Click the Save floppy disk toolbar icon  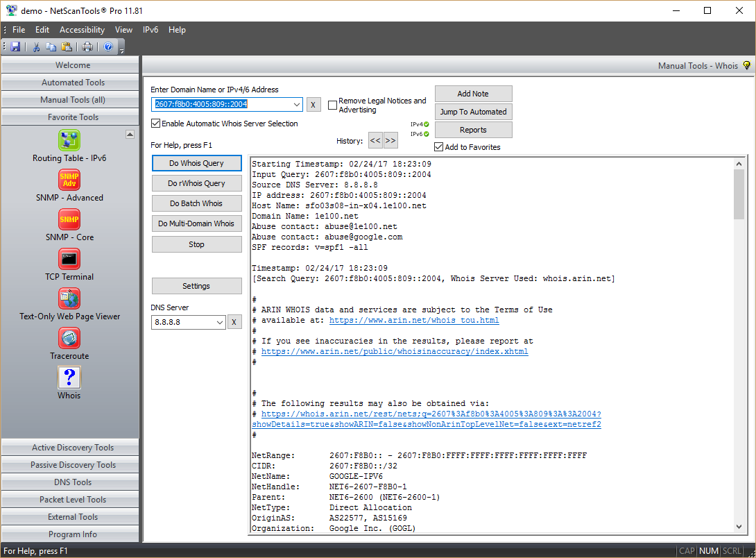click(15, 46)
